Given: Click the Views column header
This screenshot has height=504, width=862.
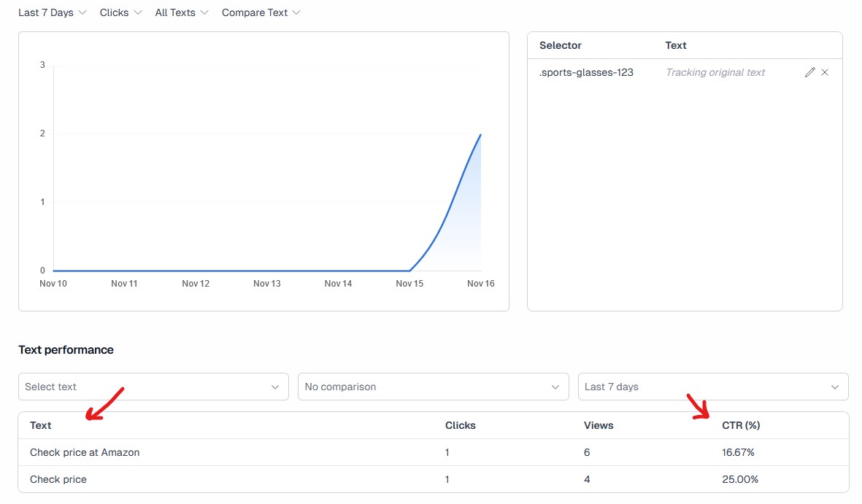Looking at the screenshot, I should pos(599,425).
